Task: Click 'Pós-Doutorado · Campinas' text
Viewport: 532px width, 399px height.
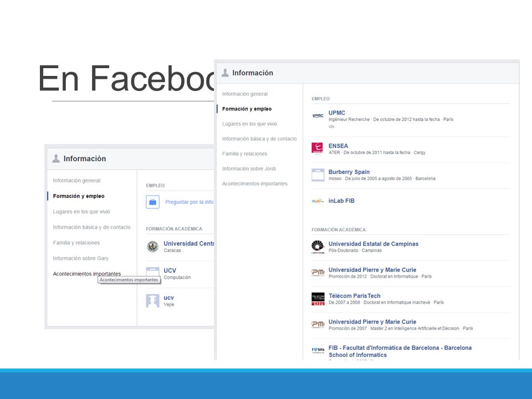Action: pos(355,250)
